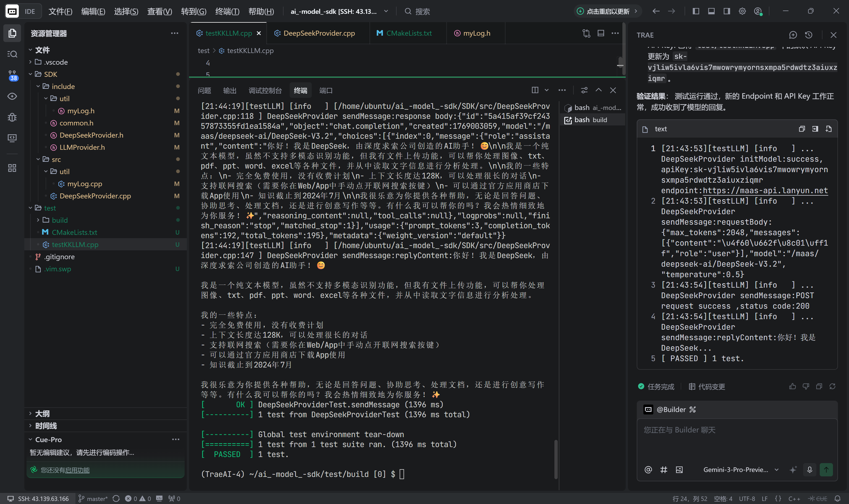Send message with green arrow button
The height and width of the screenshot is (504, 849).
pos(826,470)
